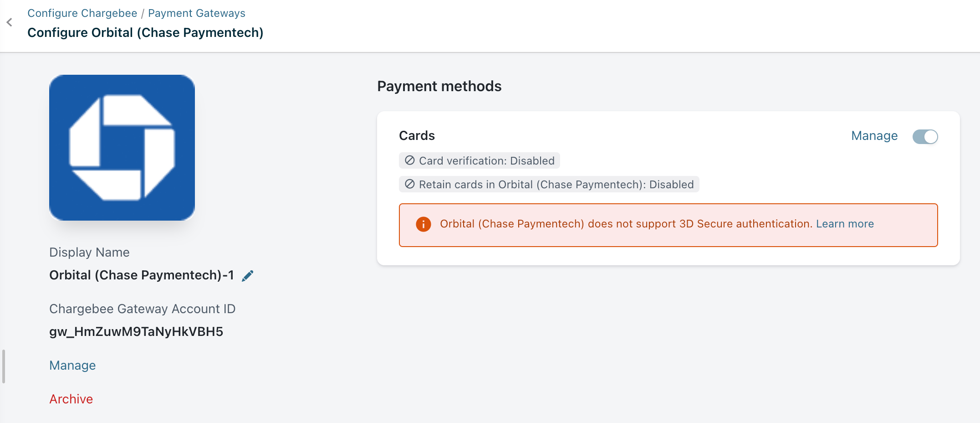The height and width of the screenshot is (423, 980).
Task: Open Learn more about 3D Secure
Action: click(844, 224)
